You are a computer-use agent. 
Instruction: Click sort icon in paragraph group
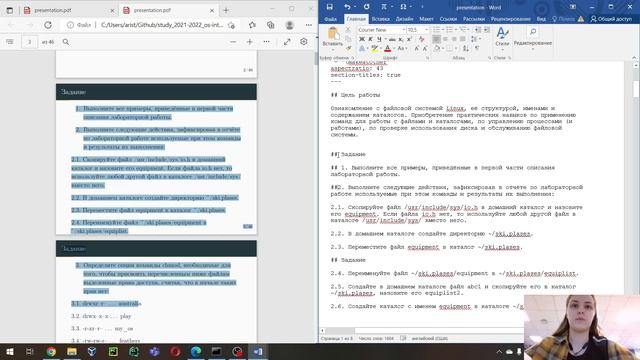(466, 49)
